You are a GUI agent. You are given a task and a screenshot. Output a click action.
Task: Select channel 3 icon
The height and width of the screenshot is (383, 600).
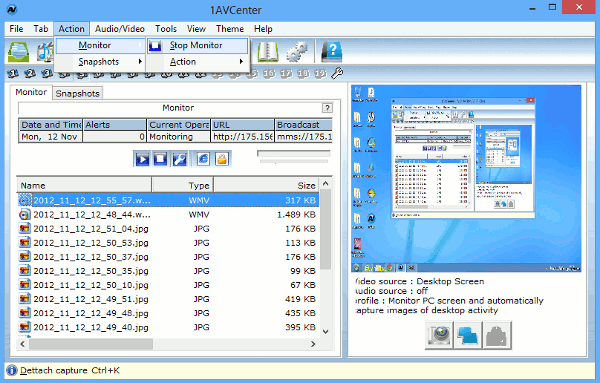(47, 73)
